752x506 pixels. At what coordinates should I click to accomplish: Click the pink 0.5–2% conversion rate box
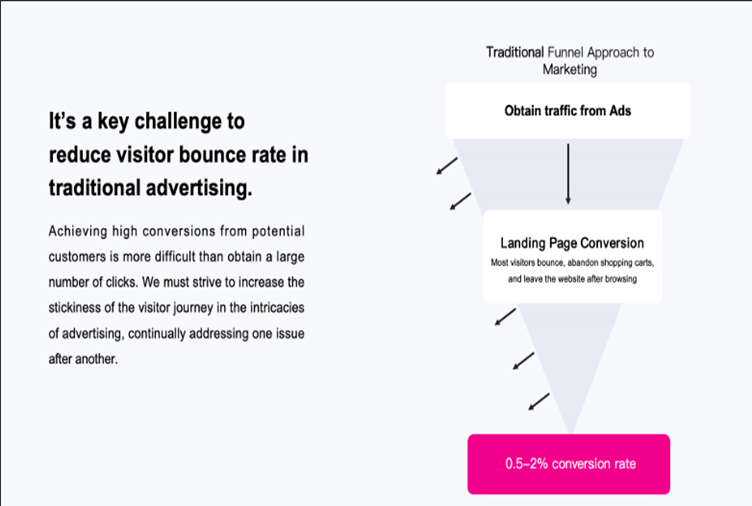(x=568, y=464)
